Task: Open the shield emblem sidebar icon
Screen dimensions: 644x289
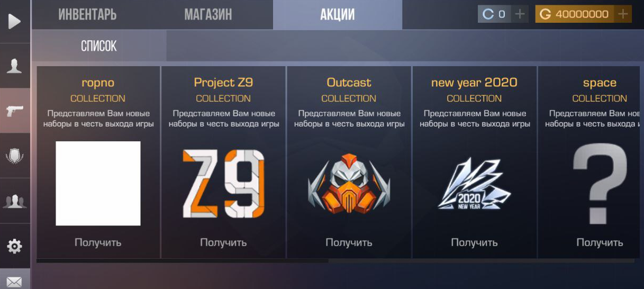Action: pyautogui.click(x=14, y=156)
